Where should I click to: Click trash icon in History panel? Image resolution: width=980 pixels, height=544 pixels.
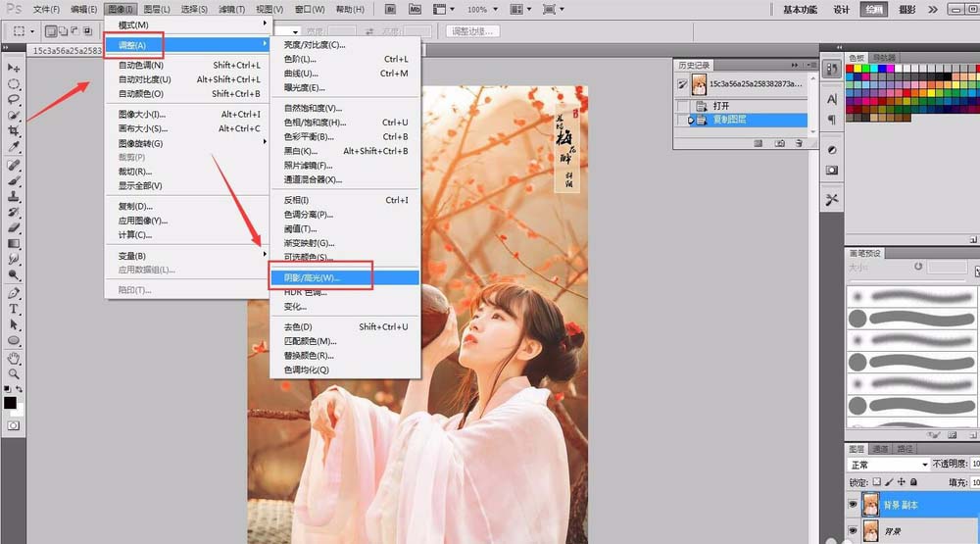(x=798, y=143)
